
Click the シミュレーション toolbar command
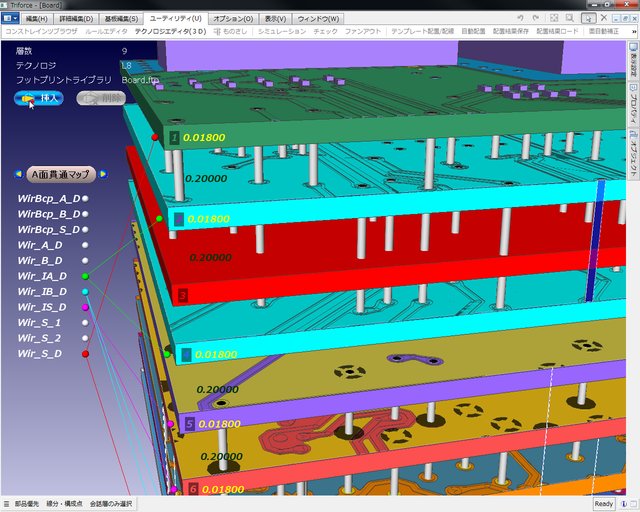[282, 32]
